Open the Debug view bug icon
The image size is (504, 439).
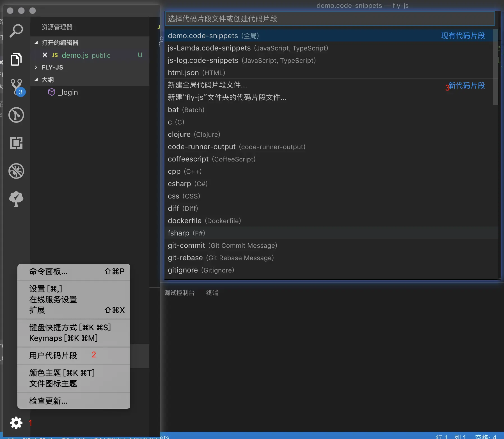click(16, 171)
